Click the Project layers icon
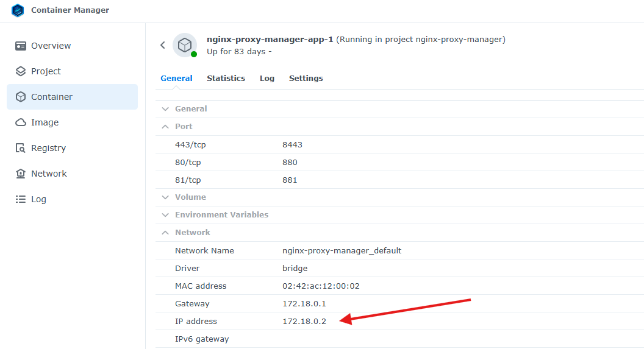 [x=21, y=71]
